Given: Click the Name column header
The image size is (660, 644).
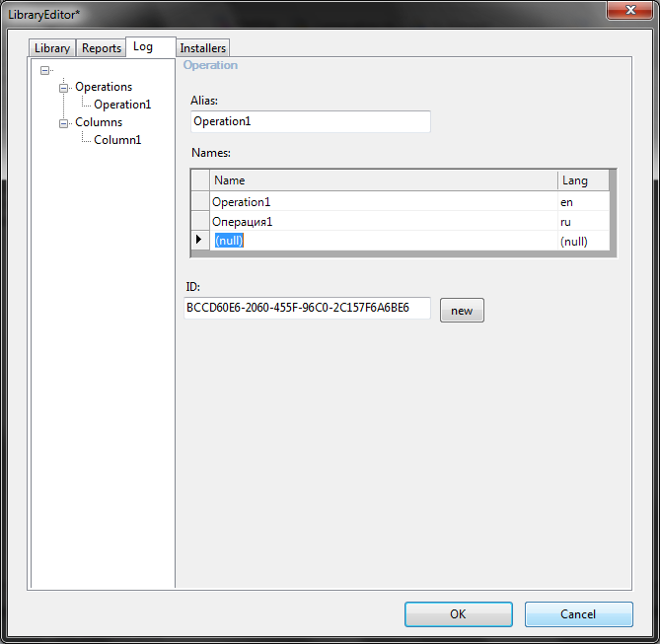Looking at the screenshot, I should 383,180.
